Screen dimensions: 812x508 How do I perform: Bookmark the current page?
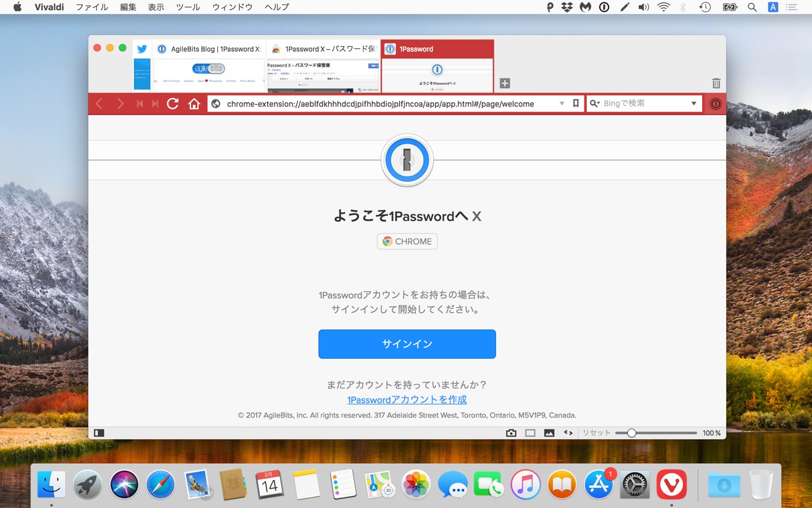[575, 103]
